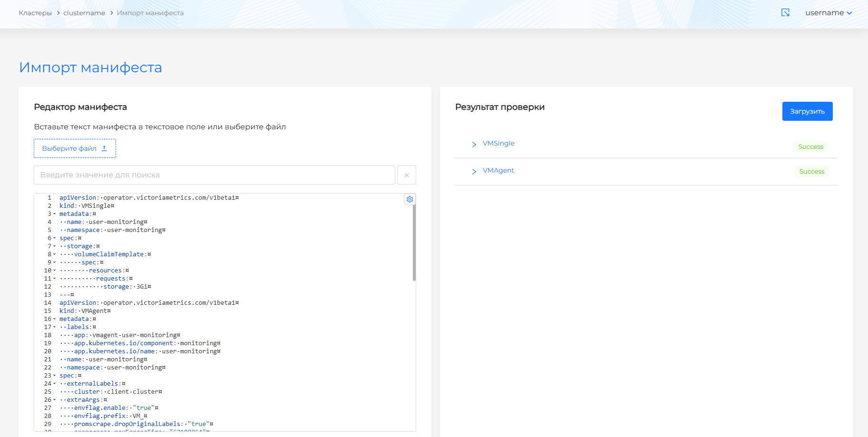This screenshot has height=437, width=868.
Task: Click the VMSingle Success status badge
Action: (x=810, y=147)
